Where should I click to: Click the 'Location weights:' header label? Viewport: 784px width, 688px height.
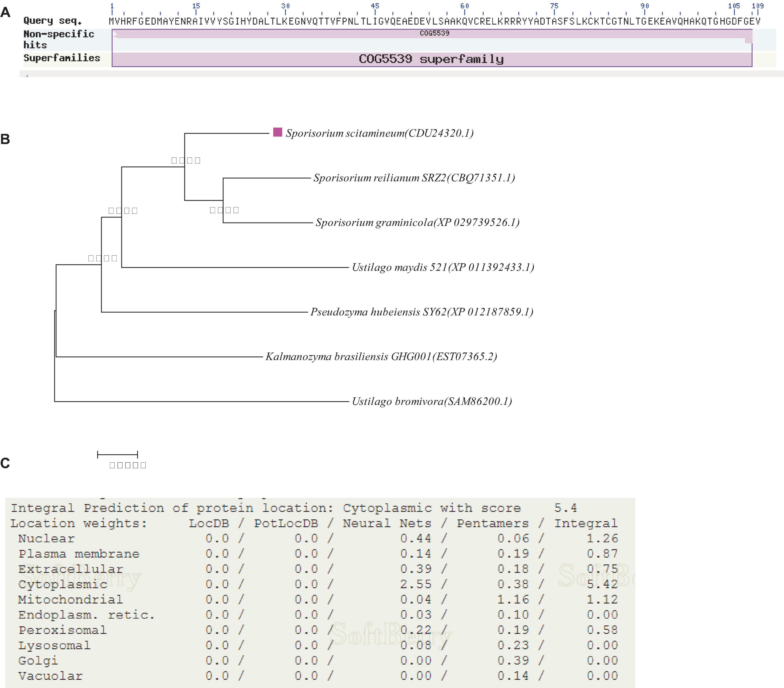79,524
